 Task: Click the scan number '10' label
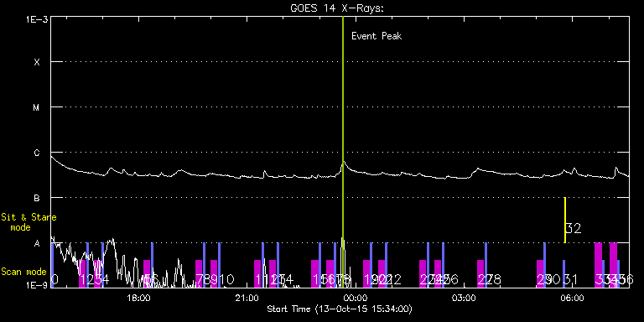point(226,280)
